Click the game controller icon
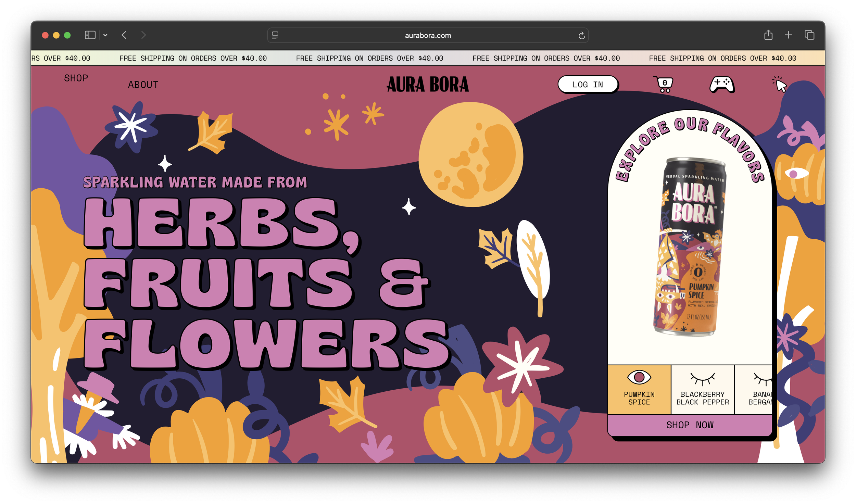 [x=722, y=85]
